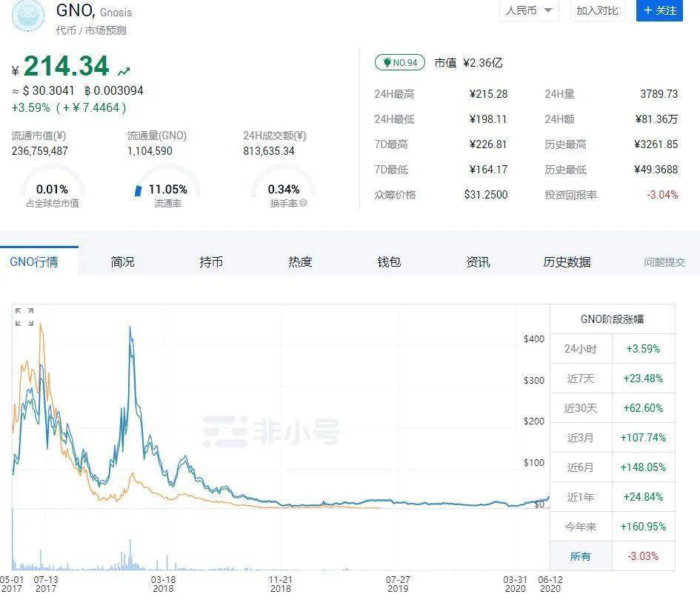Click the 问题提交 link
Image resolution: width=700 pixels, height=600 pixels.
[x=665, y=261]
